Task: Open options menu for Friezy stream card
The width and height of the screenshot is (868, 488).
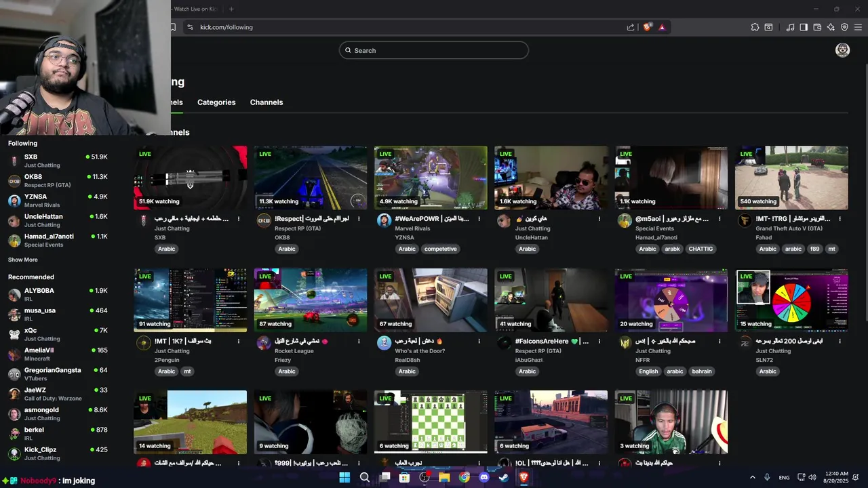Action: 359,342
